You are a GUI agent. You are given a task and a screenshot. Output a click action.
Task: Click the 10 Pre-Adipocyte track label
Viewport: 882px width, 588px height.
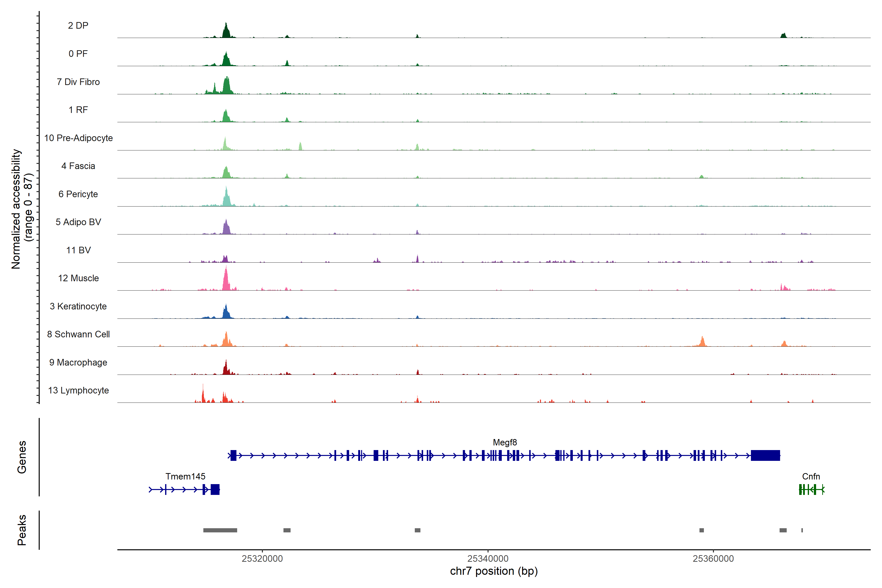pos(78,138)
